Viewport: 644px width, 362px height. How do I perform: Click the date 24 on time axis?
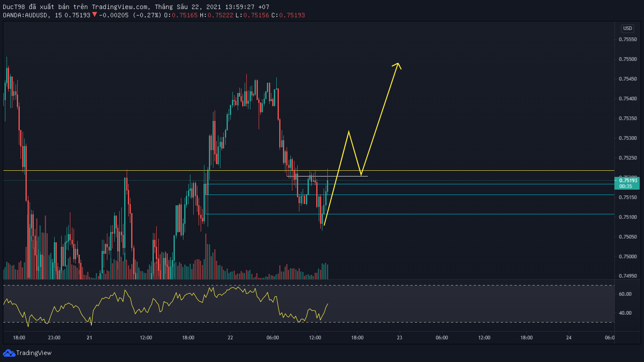tap(569, 338)
